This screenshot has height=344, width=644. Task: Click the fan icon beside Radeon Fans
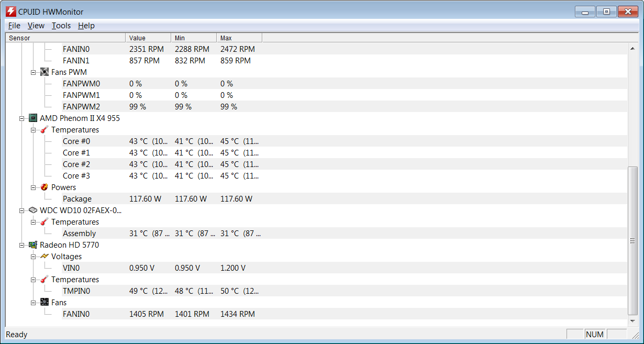pos(45,303)
